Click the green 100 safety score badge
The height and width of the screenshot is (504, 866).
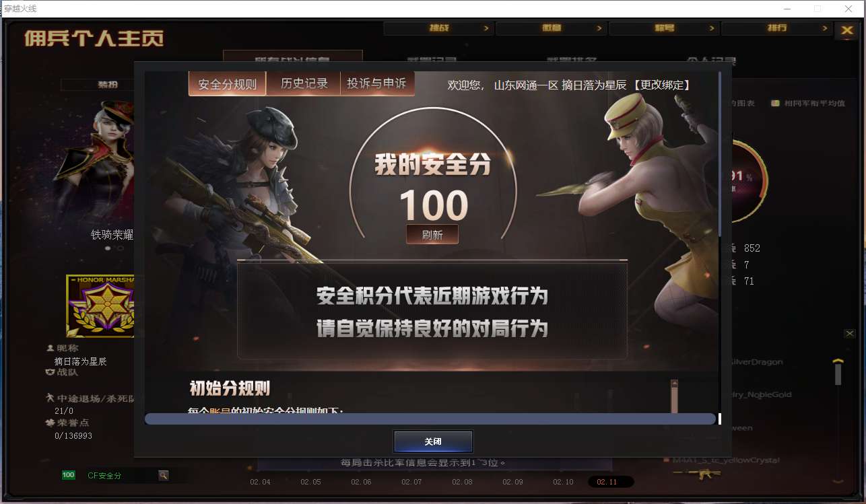[x=68, y=475]
